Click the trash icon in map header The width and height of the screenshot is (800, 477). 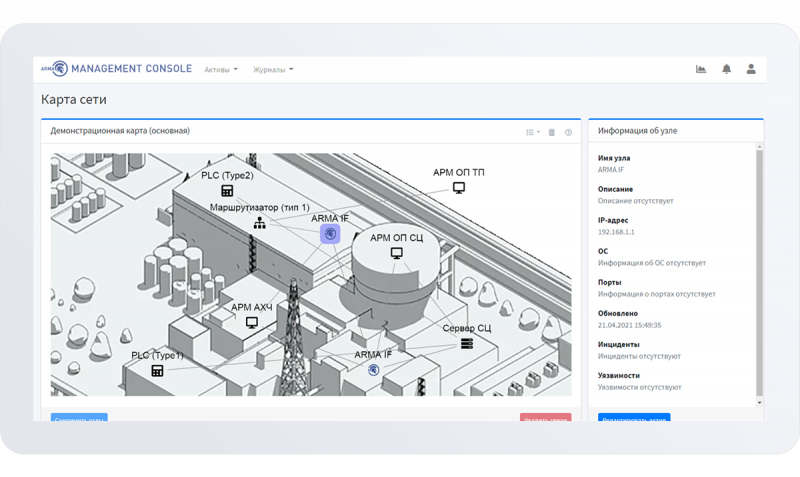(x=551, y=132)
